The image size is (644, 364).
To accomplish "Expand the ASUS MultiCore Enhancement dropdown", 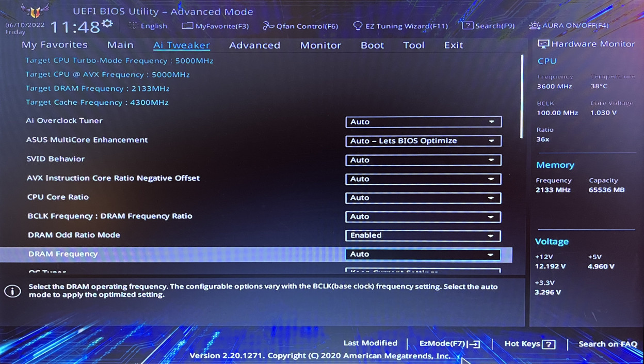I will (x=423, y=141).
